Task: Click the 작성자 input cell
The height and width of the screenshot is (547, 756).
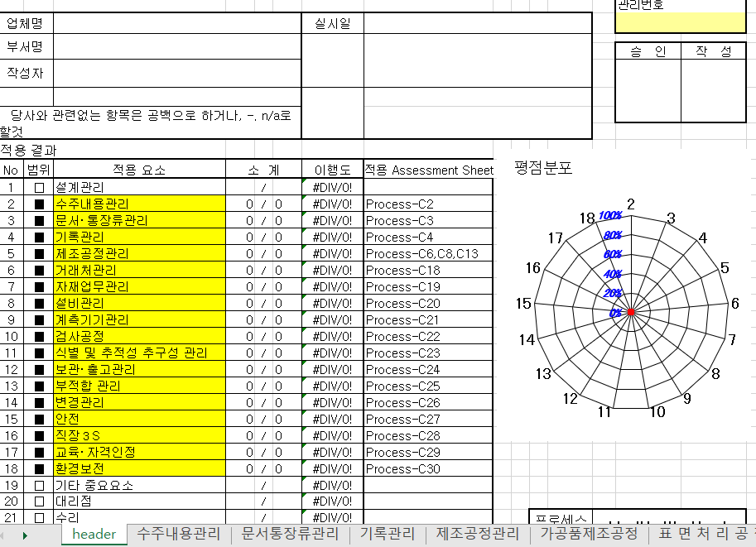Action: click(177, 74)
